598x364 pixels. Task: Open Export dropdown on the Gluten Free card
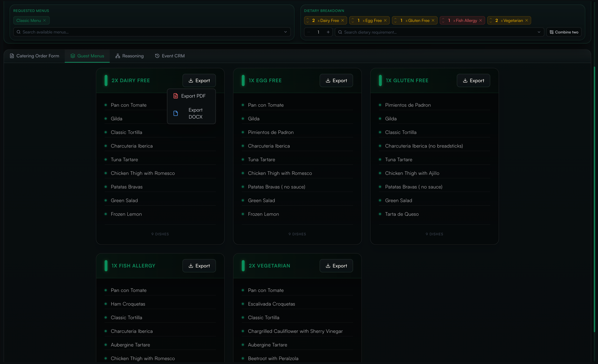[474, 81]
